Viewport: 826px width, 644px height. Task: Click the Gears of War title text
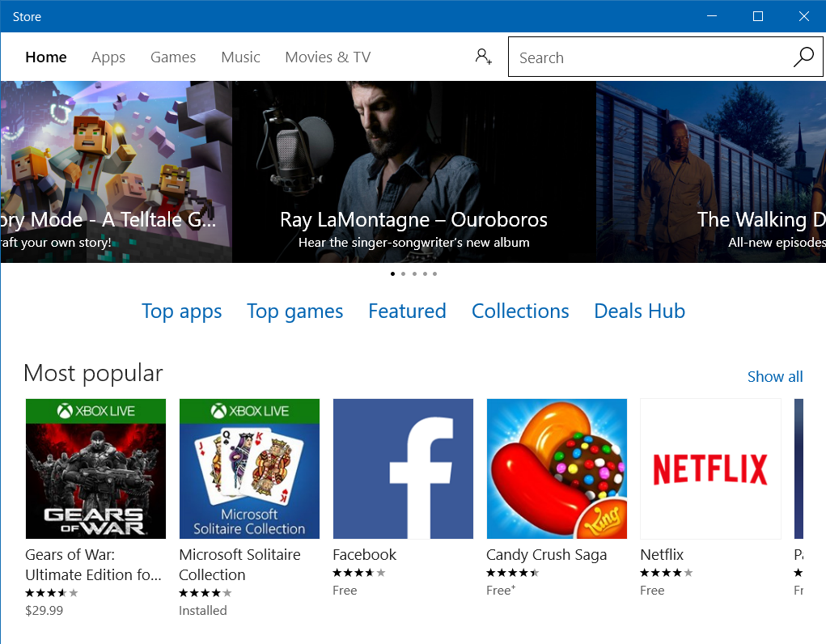93,565
